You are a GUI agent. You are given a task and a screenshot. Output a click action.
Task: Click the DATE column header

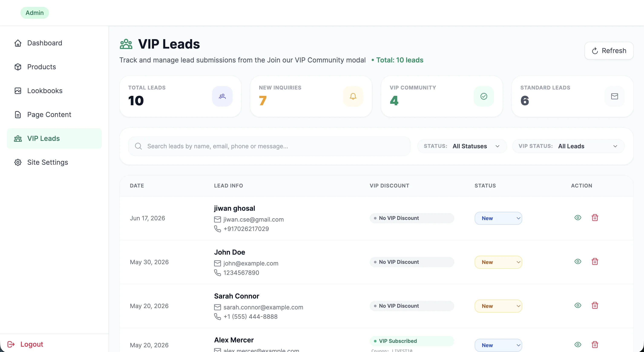click(x=137, y=186)
